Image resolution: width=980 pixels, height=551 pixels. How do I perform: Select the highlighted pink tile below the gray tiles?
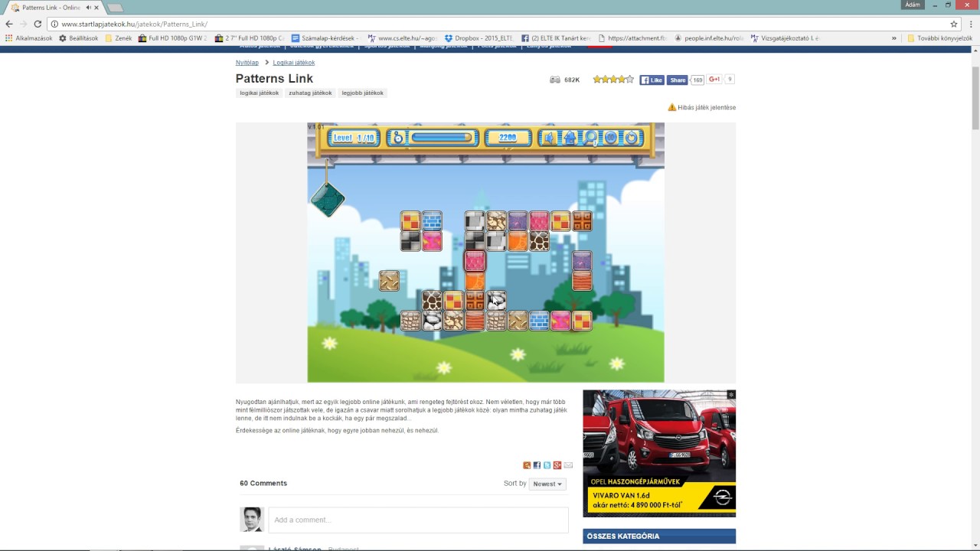475,261
